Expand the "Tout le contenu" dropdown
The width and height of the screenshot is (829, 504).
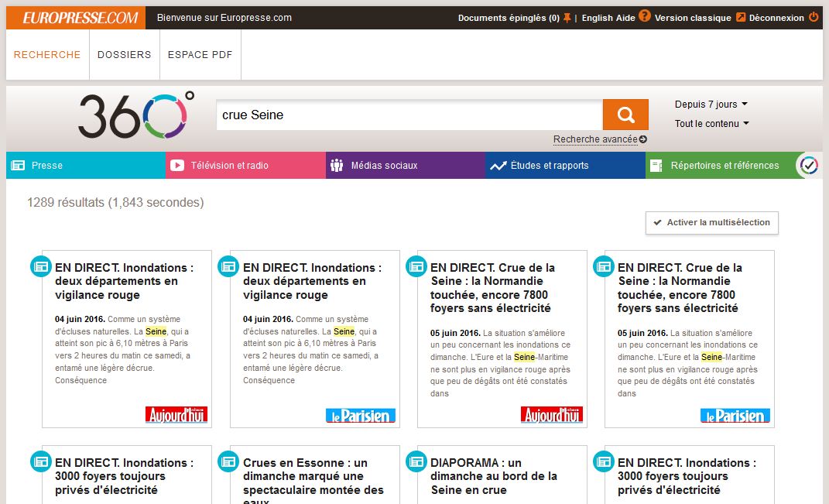tap(711, 124)
